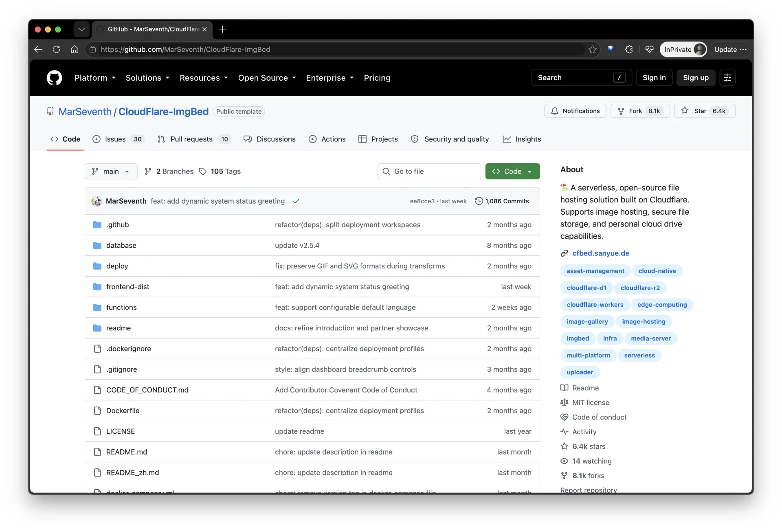Open the frontend-dist folder icon
Screen dimensions: 782x532
click(97, 287)
